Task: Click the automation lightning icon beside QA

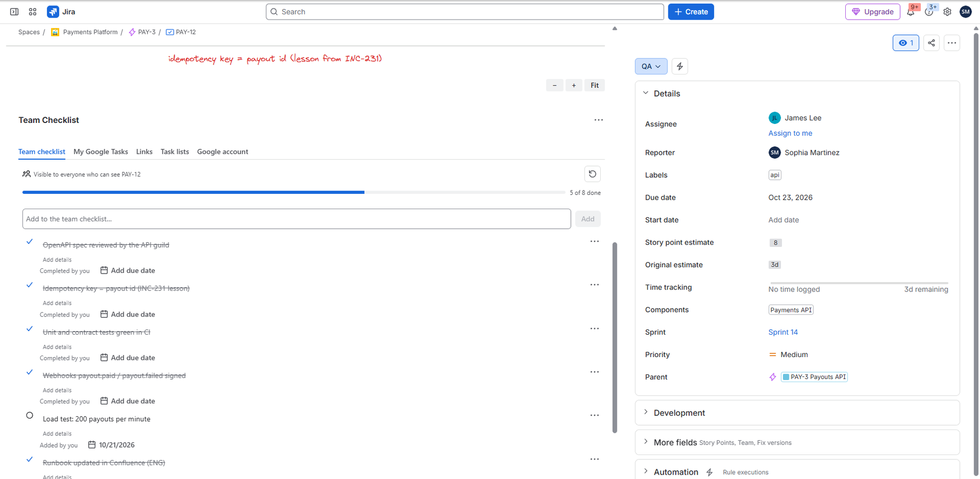Action: click(x=680, y=67)
